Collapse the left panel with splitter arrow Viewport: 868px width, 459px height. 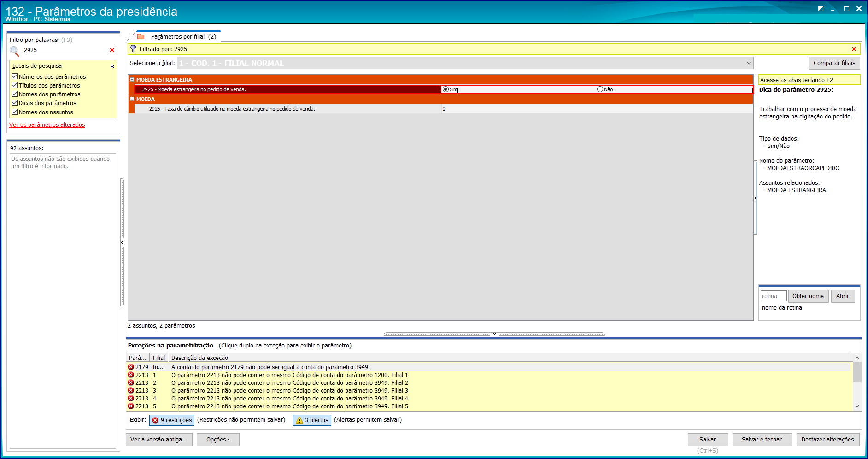(122, 242)
